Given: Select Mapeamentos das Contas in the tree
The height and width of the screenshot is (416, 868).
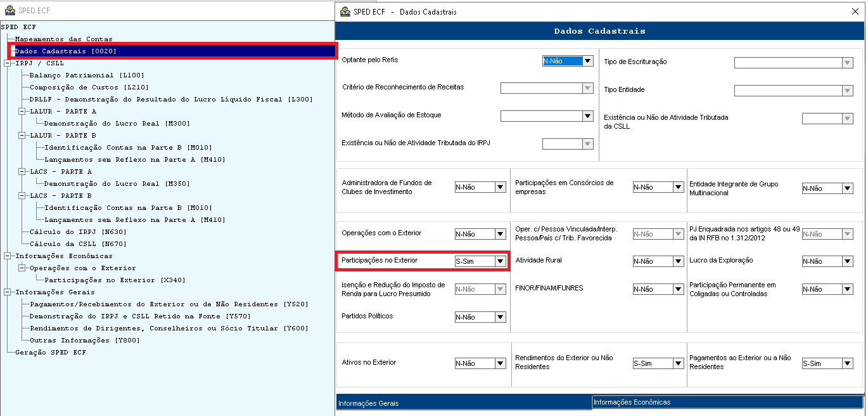Looking at the screenshot, I should click(x=63, y=39).
